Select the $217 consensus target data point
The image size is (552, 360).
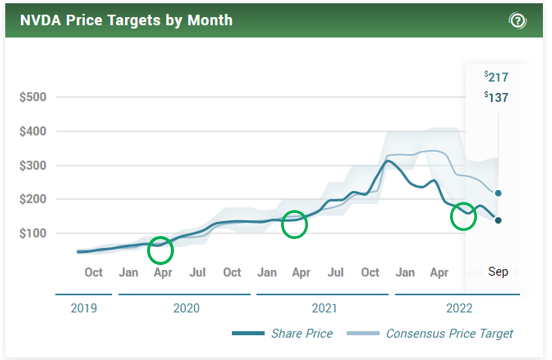click(x=498, y=193)
